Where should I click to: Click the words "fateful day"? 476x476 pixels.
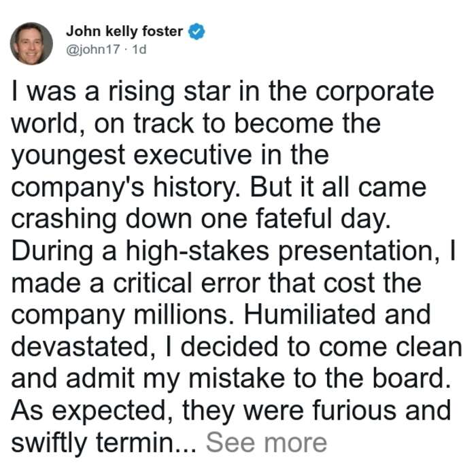pos(322,220)
